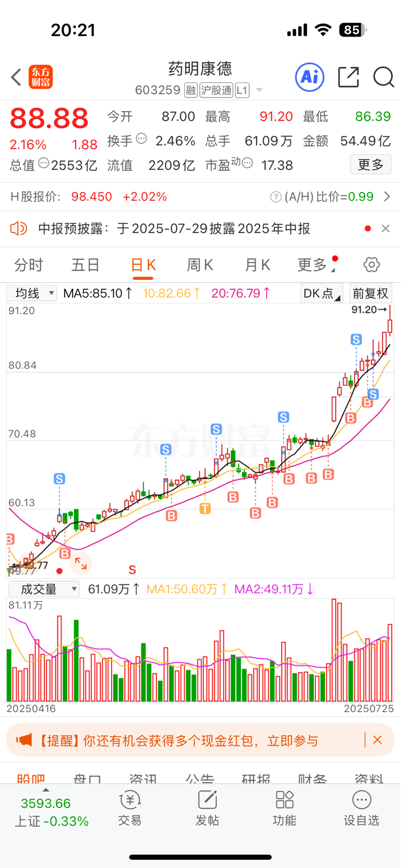Tap the 20250725 end date label

pos(369,708)
